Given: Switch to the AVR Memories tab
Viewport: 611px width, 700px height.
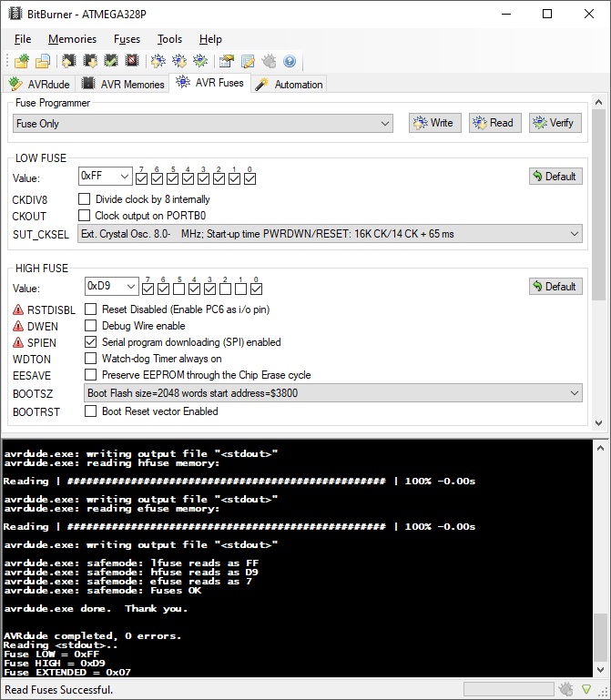Looking at the screenshot, I should click(123, 84).
